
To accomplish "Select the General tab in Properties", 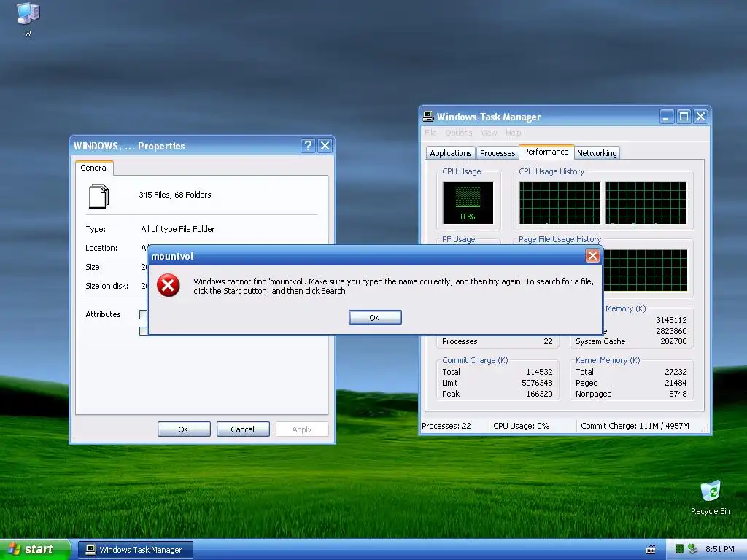I will tap(94, 168).
